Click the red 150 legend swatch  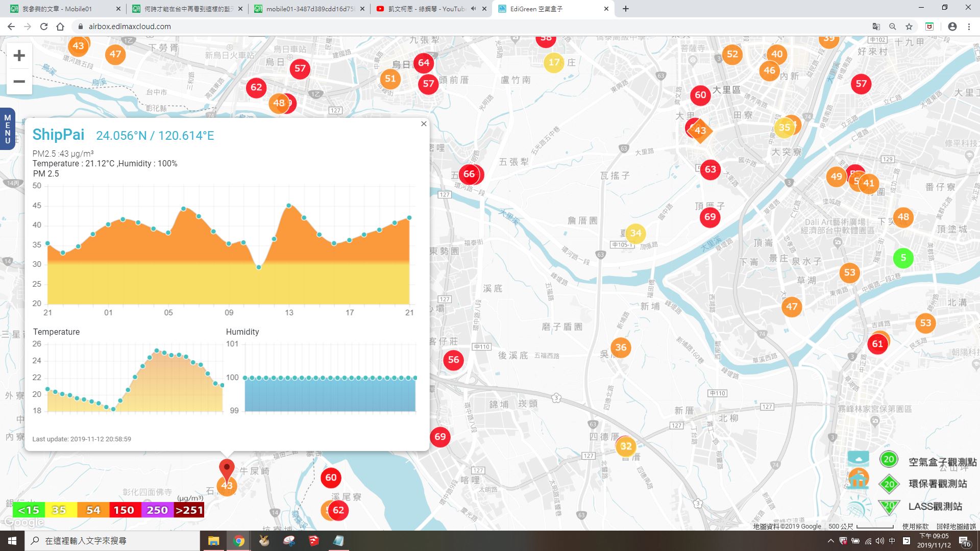(x=124, y=510)
